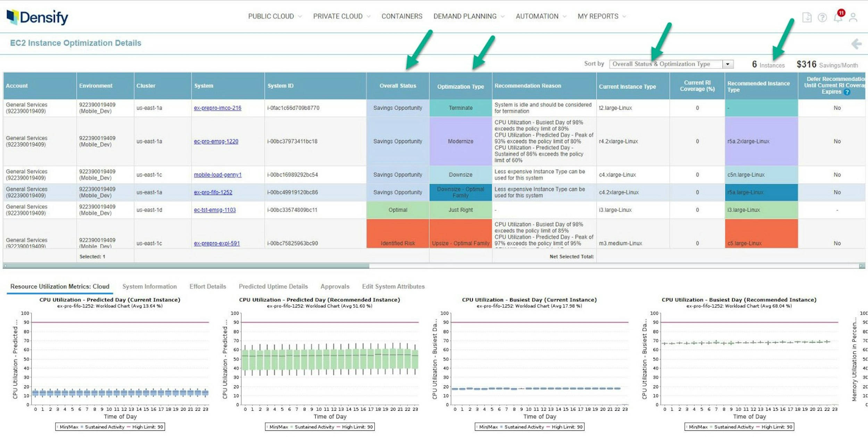Click the table's horizontal scrollbar

click(x=186, y=266)
